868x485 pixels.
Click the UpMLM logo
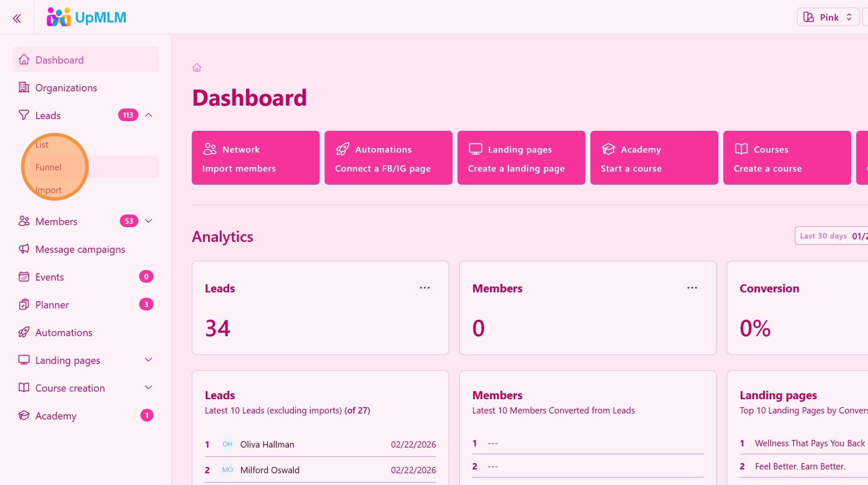tap(86, 17)
